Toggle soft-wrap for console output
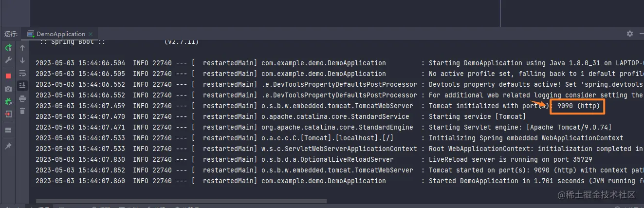 click(x=22, y=73)
